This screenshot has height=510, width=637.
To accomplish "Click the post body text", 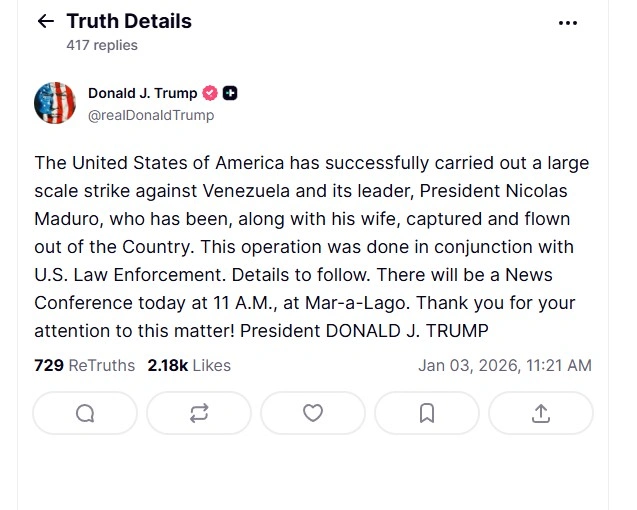I will tap(311, 246).
